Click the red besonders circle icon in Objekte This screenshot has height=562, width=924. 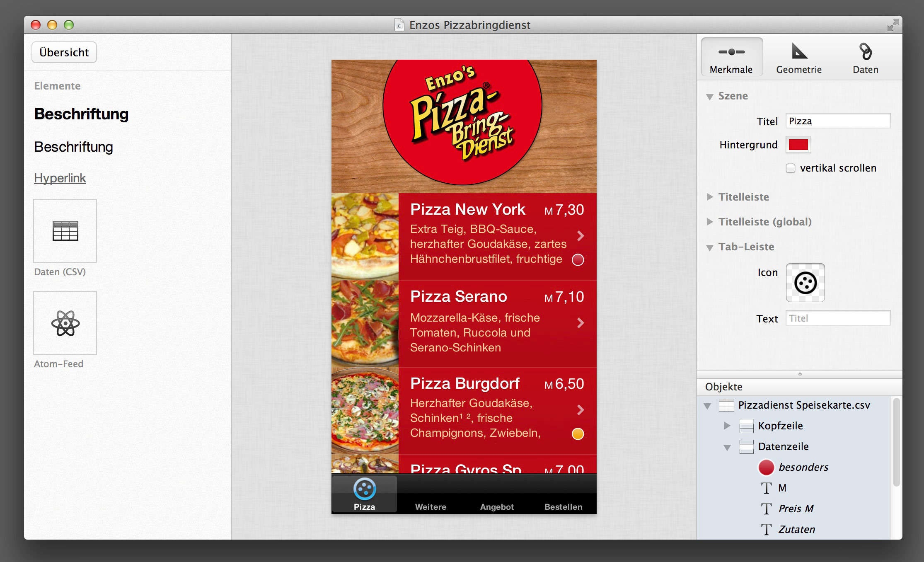coord(766,468)
